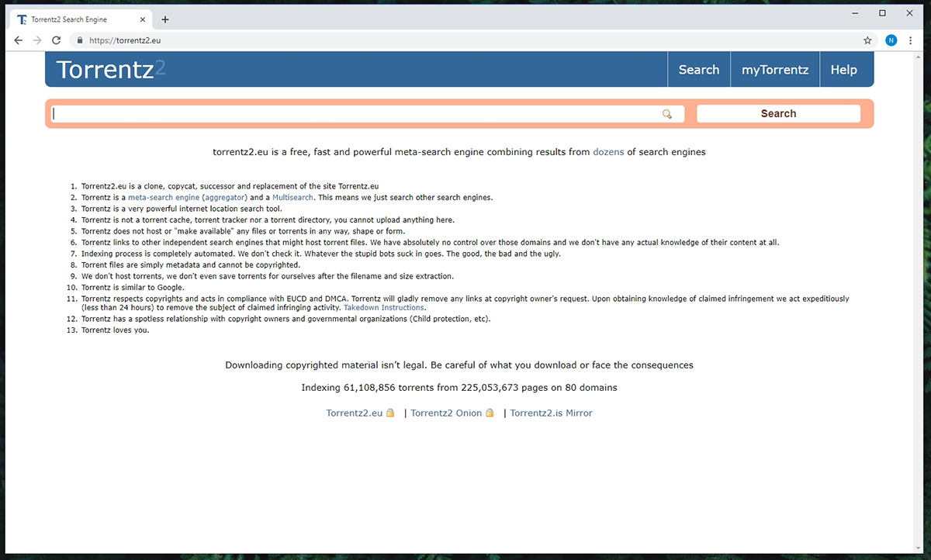The width and height of the screenshot is (931, 560).
Task: Focus the torrent search input field
Action: [368, 114]
